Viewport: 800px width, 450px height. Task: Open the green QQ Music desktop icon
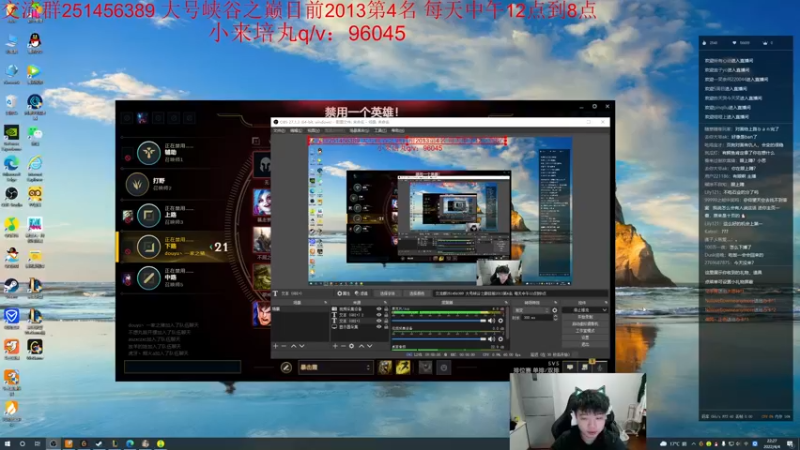point(11,226)
